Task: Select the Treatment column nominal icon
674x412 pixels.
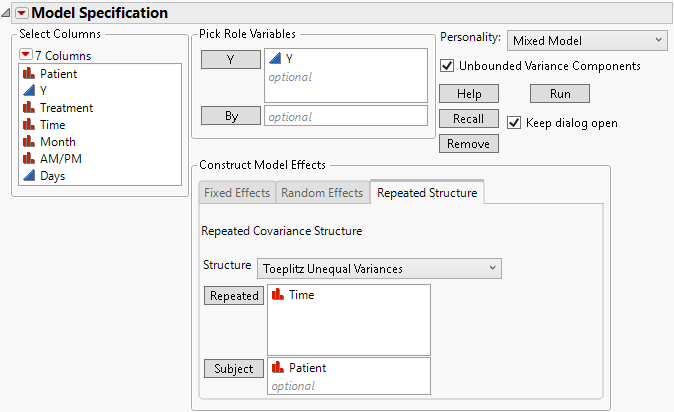Action: point(29,108)
